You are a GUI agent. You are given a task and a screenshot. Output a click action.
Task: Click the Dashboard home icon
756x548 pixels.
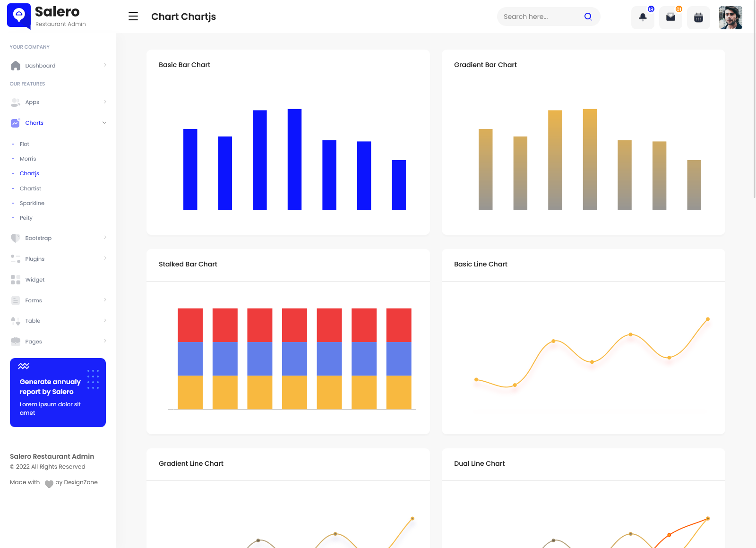pos(16,66)
